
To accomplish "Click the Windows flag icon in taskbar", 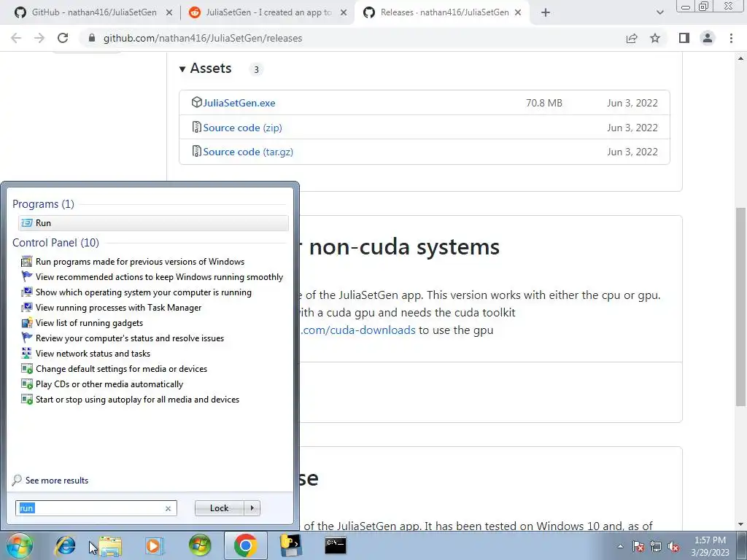I will tap(200, 545).
